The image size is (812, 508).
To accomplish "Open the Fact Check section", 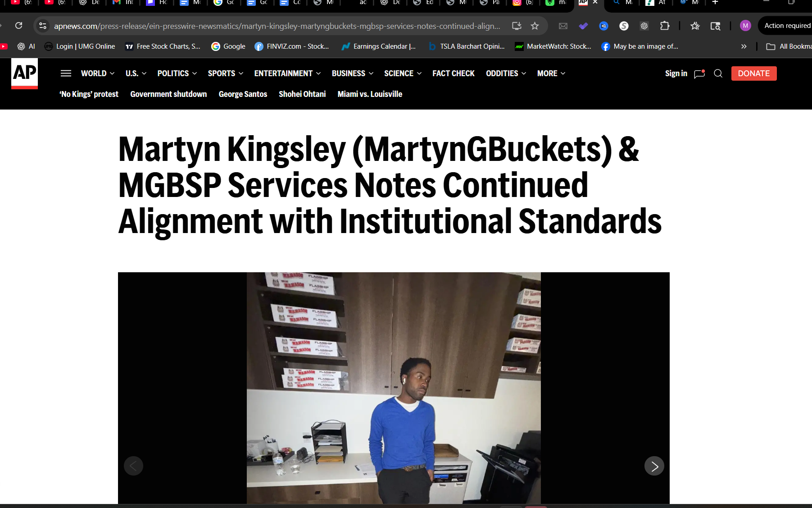I will (453, 73).
